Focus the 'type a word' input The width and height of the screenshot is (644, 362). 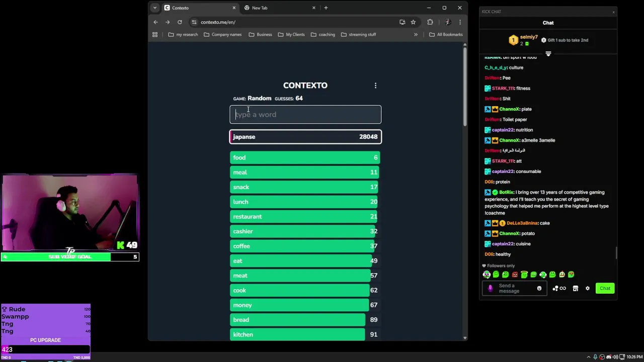[305, 115]
